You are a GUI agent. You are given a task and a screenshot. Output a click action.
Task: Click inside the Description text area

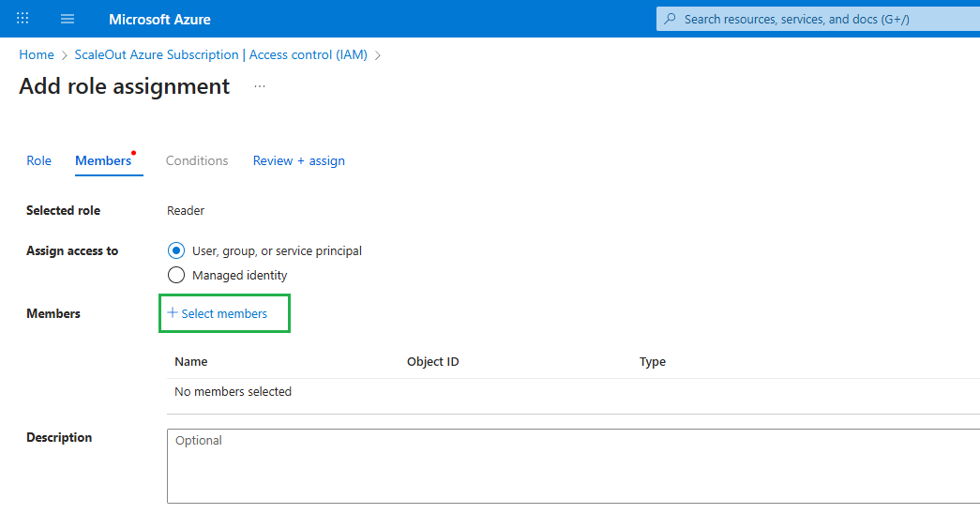pyautogui.click(x=573, y=466)
